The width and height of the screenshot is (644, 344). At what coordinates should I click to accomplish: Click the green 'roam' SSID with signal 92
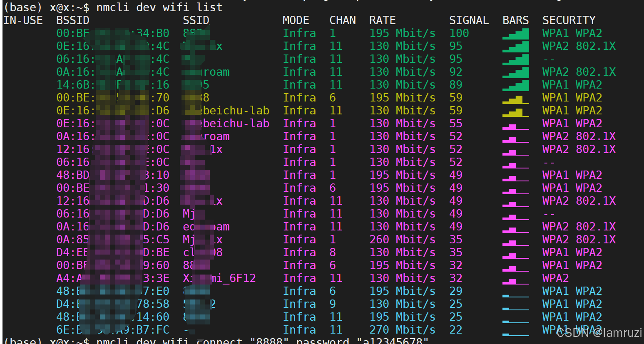[207, 72]
